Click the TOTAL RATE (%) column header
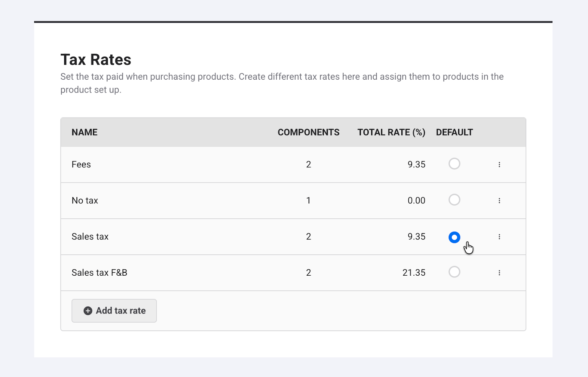This screenshot has height=377, width=588. click(391, 133)
